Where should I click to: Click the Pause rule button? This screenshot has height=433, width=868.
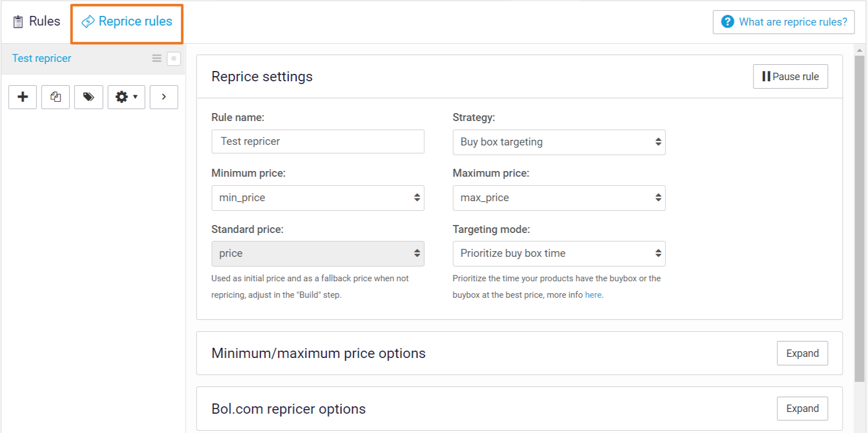pyautogui.click(x=790, y=77)
